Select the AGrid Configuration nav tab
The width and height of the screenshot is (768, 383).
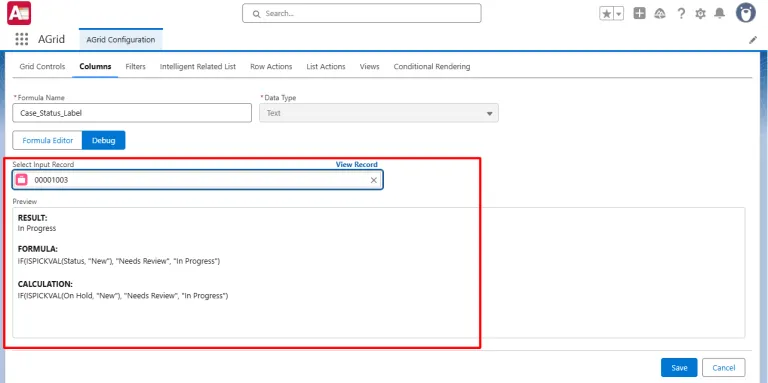tap(120, 40)
